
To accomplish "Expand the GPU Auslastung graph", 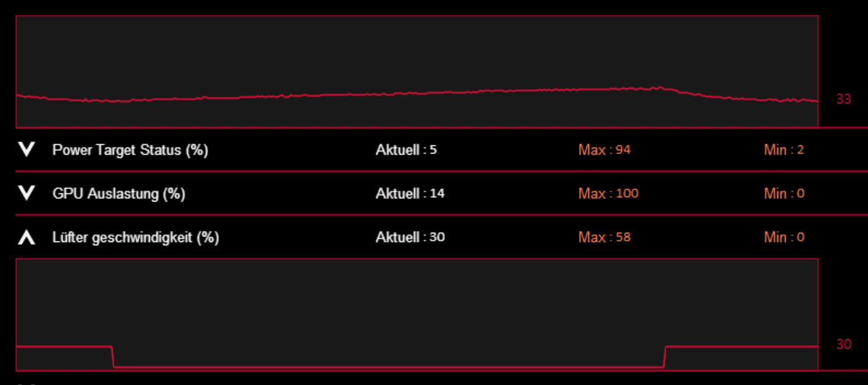I will (x=26, y=193).
